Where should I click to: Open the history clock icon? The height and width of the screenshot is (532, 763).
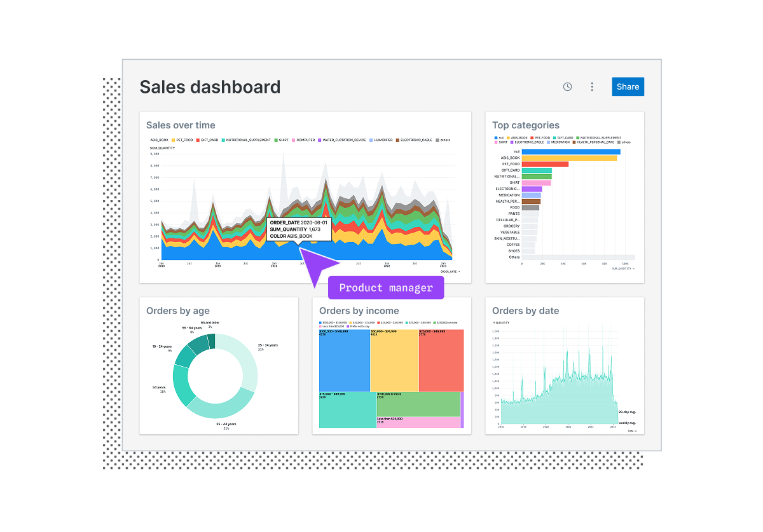(x=567, y=87)
